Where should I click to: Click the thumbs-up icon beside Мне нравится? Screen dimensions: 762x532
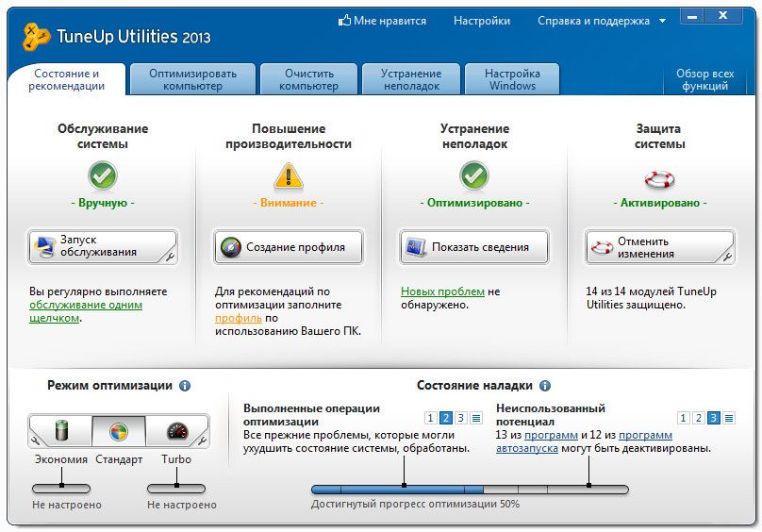[x=344, y=21]
